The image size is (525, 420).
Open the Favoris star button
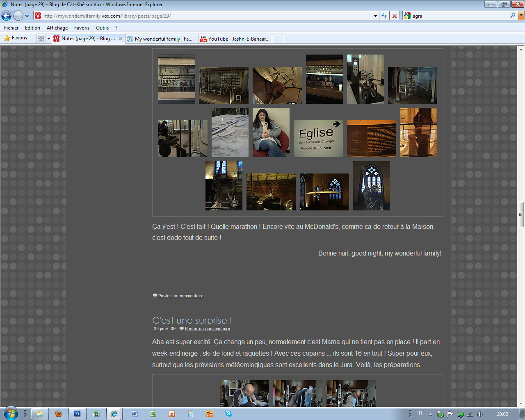coord(16,38)
